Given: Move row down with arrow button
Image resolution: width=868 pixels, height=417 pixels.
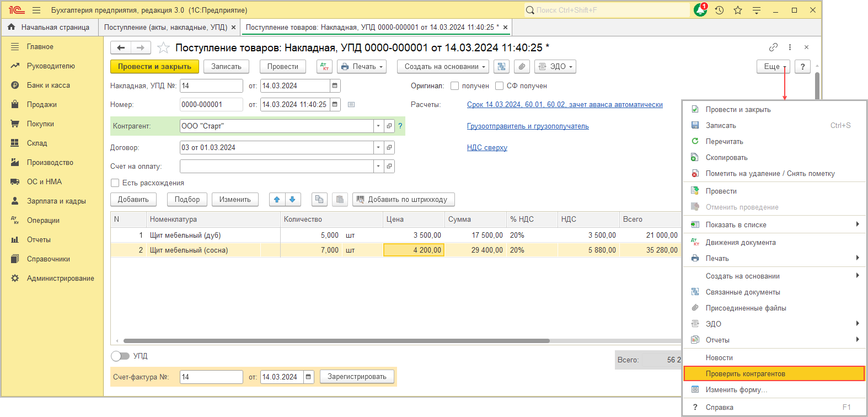Looking at the screenshot, I should click(292, 200).
